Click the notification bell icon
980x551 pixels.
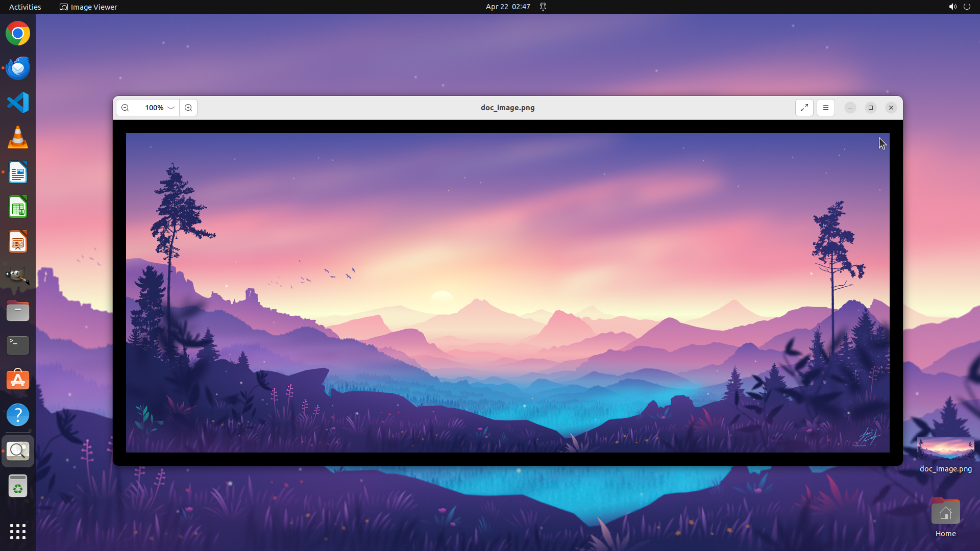[x=543, y=7]
